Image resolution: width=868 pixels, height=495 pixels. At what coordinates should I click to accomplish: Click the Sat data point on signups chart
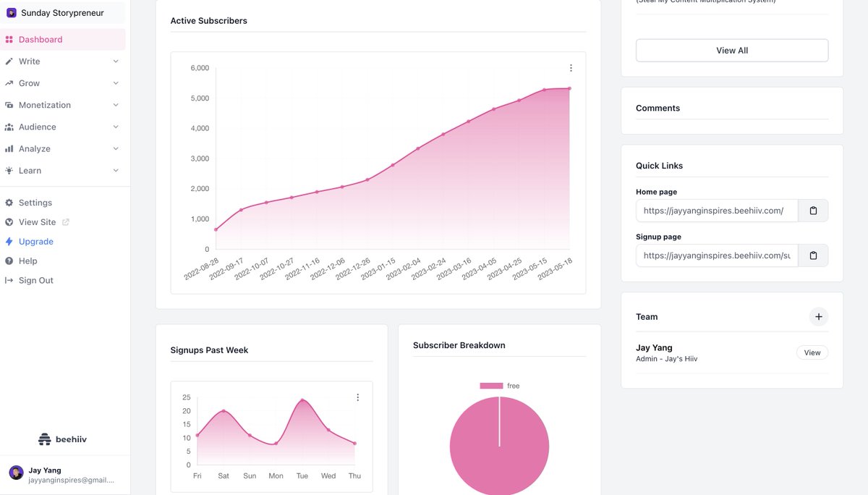[x=224, y=411]
